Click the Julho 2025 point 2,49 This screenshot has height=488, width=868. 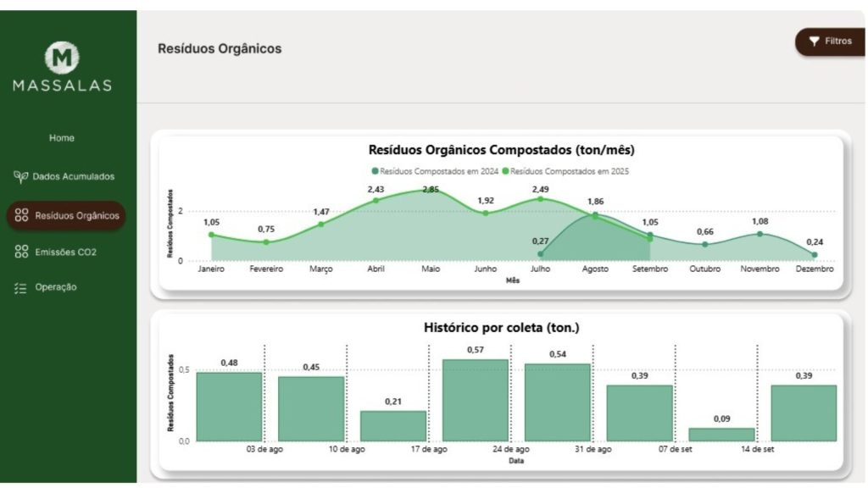tap(540, 199)
